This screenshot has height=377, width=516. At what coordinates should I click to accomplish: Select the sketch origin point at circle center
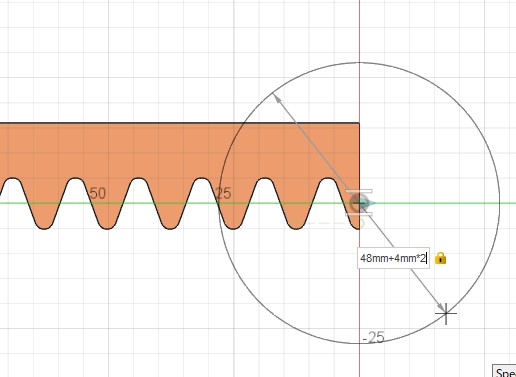[359, 203]
